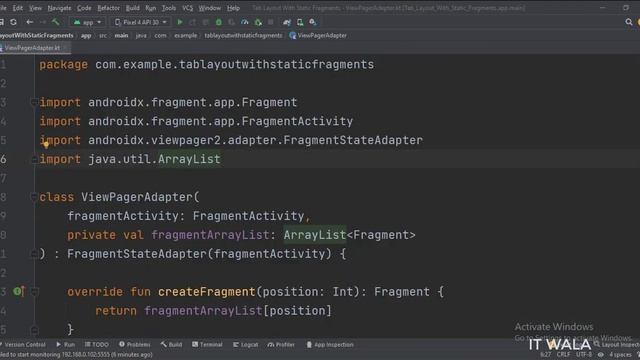Open the Device Manager icon
Viewport: 640px width, 360px height.
[x=300, y=22]
